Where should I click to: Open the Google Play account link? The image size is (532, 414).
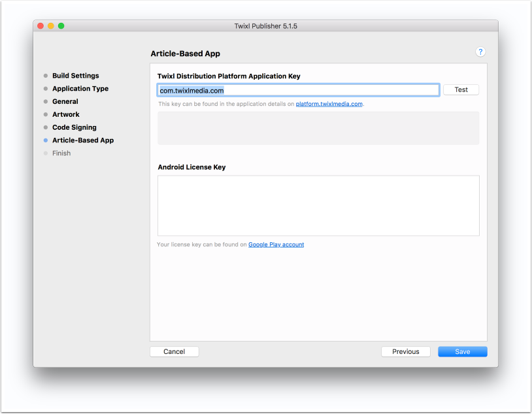coord(276,244)
